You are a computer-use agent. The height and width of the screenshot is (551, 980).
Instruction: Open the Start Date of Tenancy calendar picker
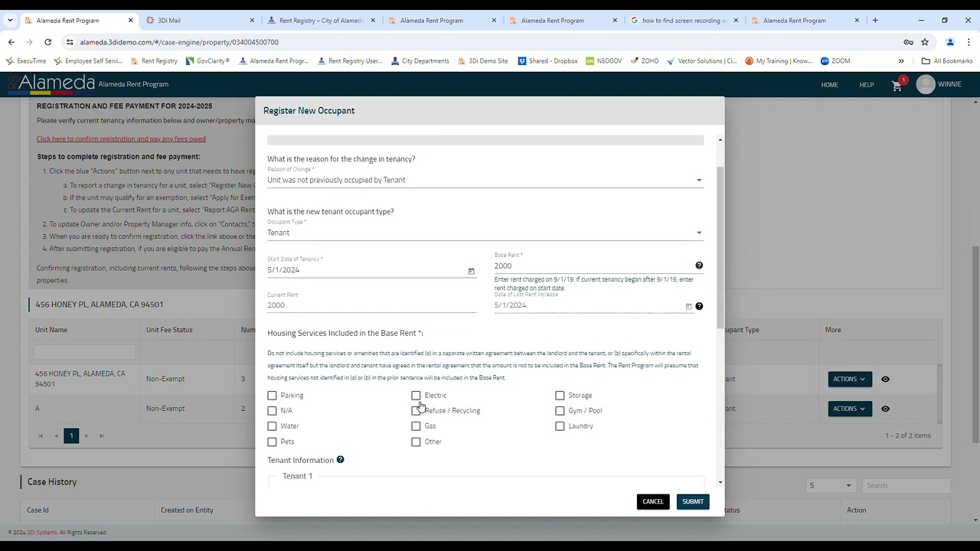pos(471,271)
